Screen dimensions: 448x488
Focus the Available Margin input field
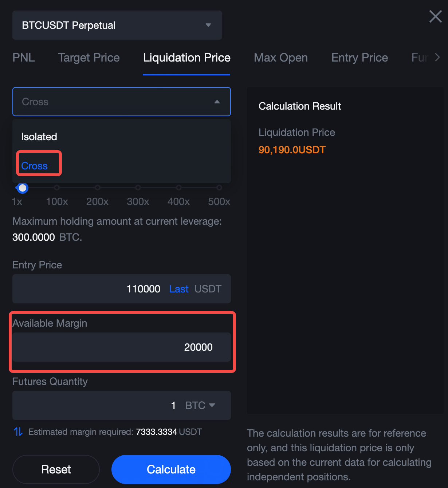pos(121,347)
